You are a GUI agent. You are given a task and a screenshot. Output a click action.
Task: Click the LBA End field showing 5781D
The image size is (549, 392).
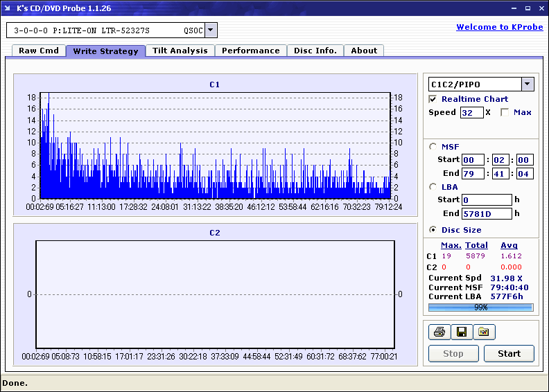pyautogui.click(x=487, y=213)
